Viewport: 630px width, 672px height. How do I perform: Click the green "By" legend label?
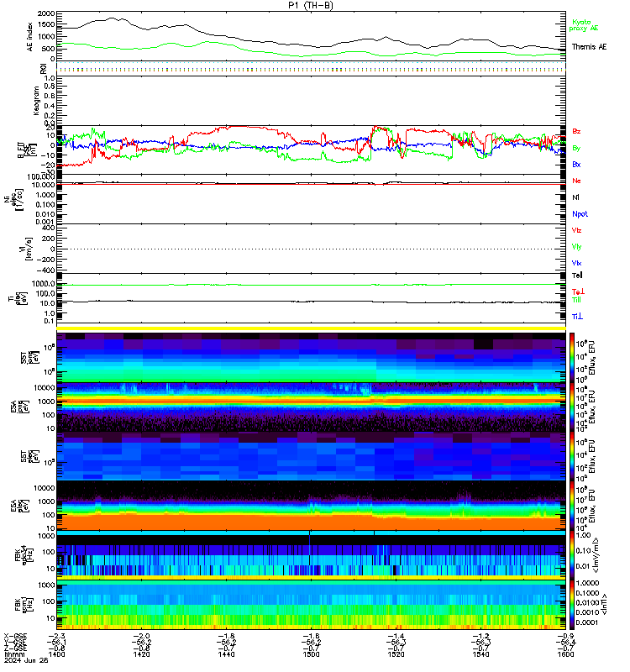pos(576,149)
